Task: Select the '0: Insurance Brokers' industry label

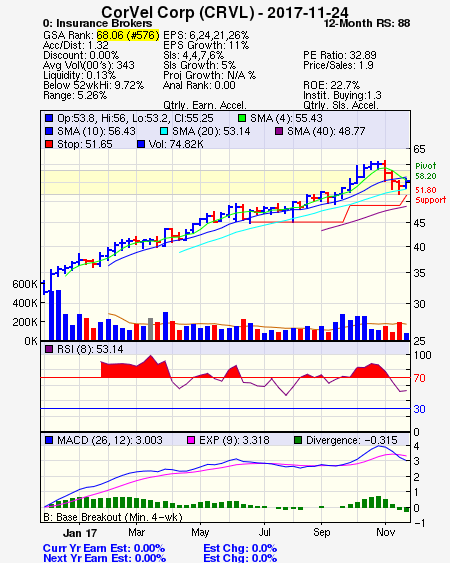Action: tap(97, 23)
